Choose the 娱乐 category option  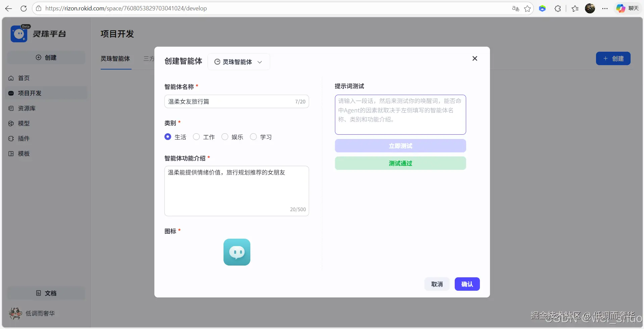click(x=225, y=137)
